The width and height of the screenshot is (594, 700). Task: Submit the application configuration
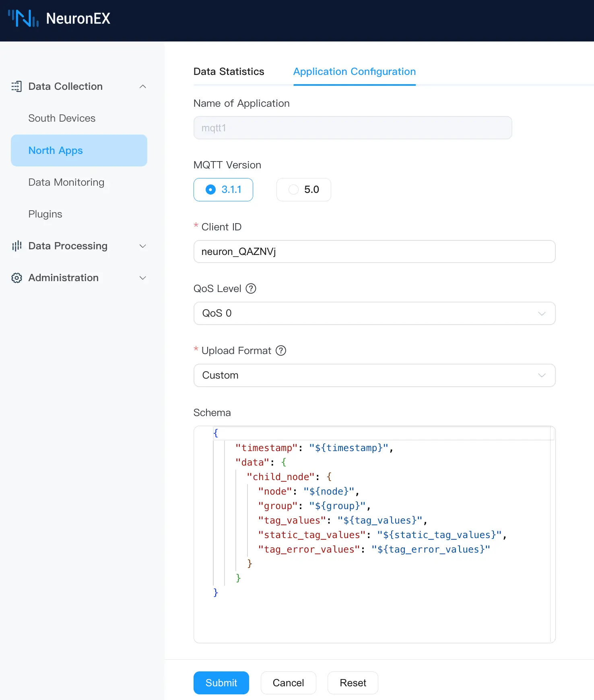click(221, 683)
